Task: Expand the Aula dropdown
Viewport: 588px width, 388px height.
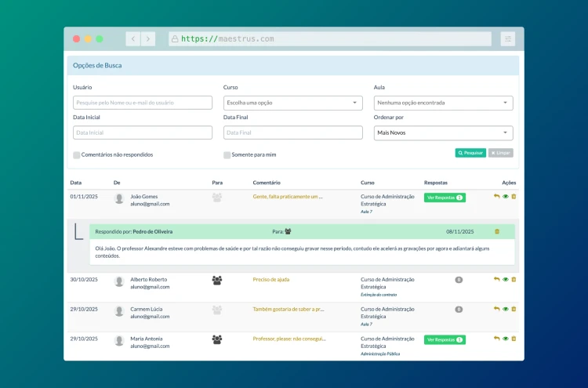Action: [x=443, y=103]
